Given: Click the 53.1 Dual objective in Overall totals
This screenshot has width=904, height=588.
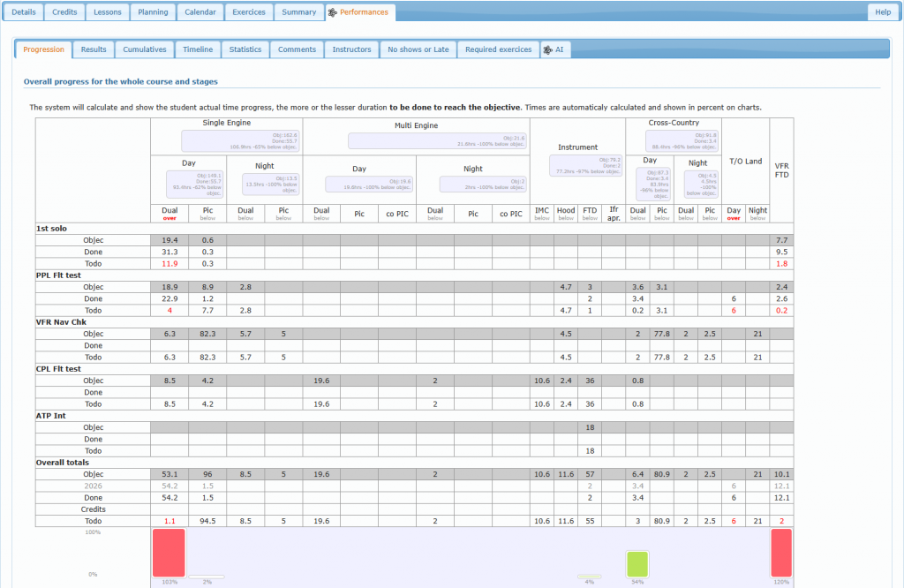Looking at the screenshot, I should point(169,474).
